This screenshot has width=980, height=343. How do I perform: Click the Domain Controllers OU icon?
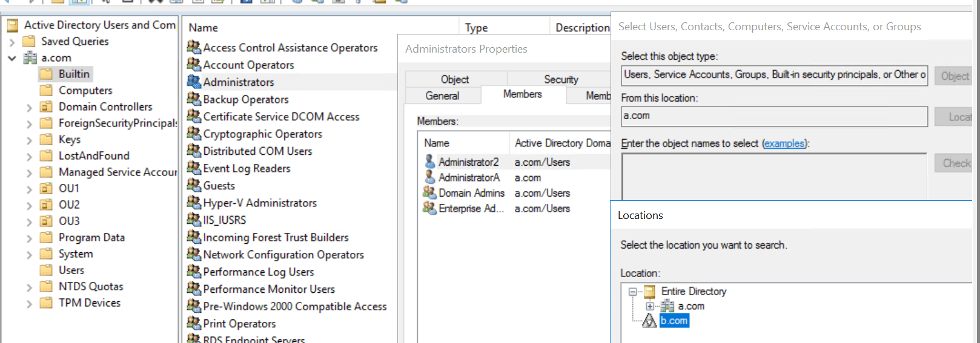[x=46, y=106]
